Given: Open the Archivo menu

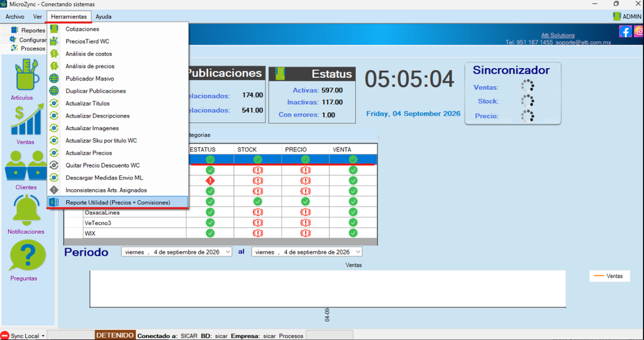Looking at the screenshot, I should pyautogui.click(x=15, y=17).
